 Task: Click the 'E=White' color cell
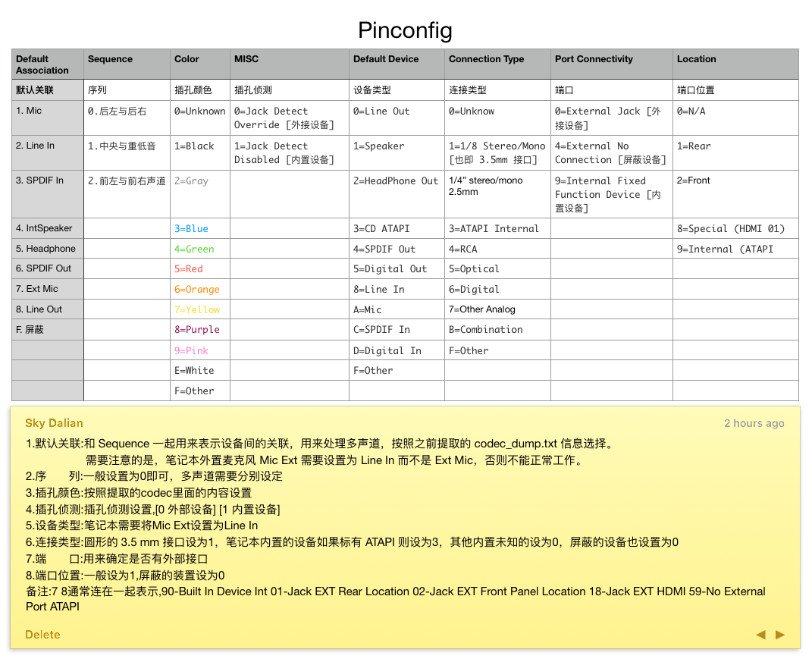[x=200, y=370]
